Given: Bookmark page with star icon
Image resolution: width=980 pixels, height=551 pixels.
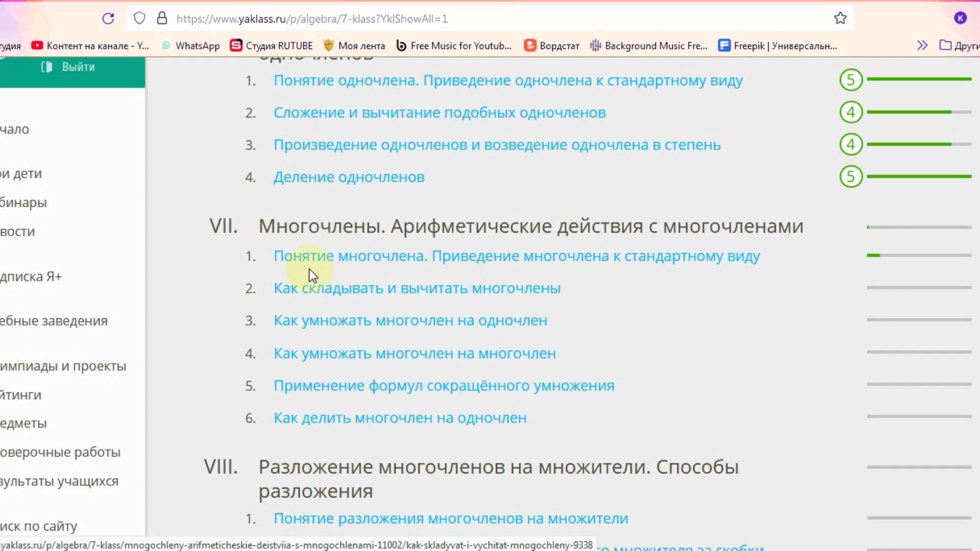Looking at the screenshot, I should click(x=840, y=19).
